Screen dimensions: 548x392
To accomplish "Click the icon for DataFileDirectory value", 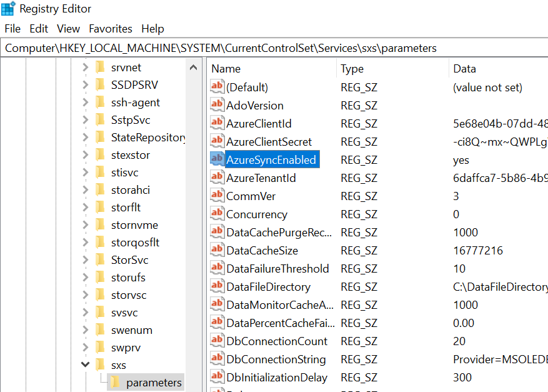I will click(x=217, y=286).
